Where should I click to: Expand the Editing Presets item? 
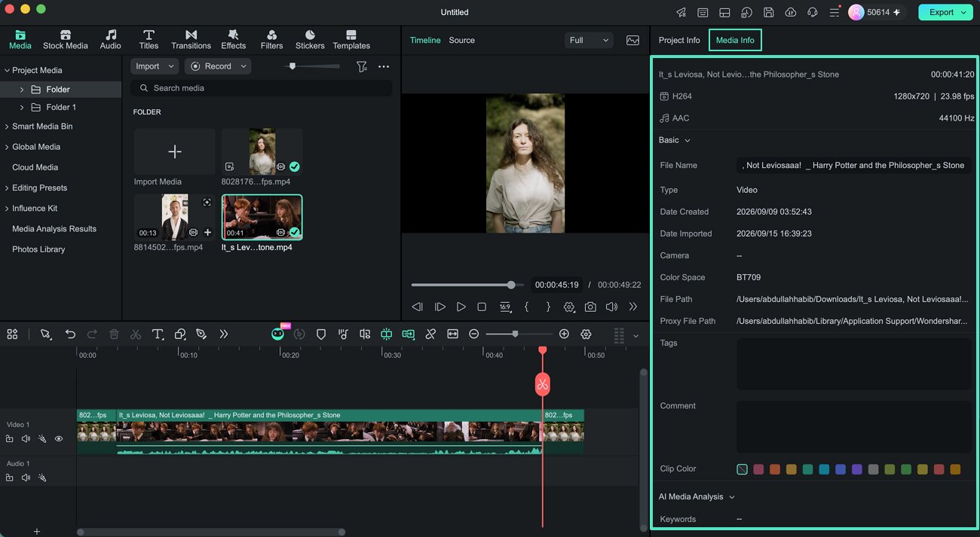7,188
